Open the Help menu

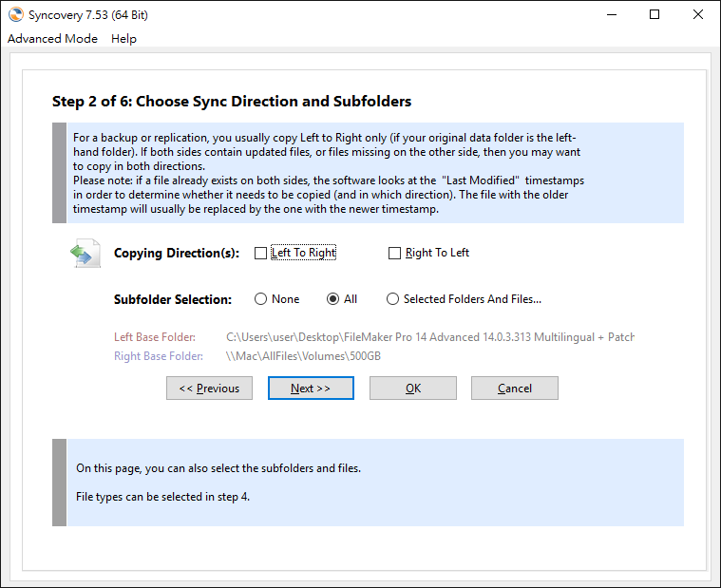tap(123, 39)
